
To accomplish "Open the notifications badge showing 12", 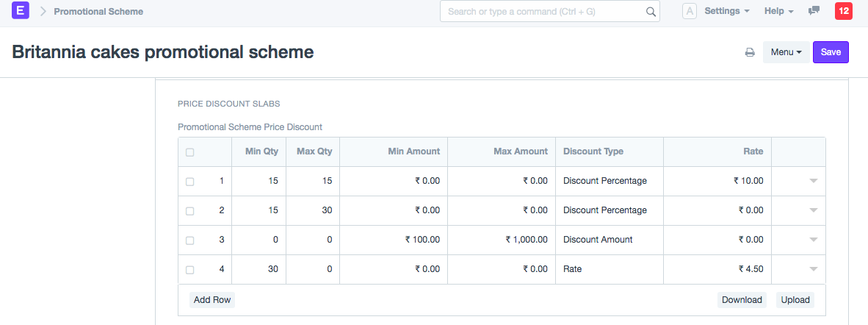I will [843, 11].
